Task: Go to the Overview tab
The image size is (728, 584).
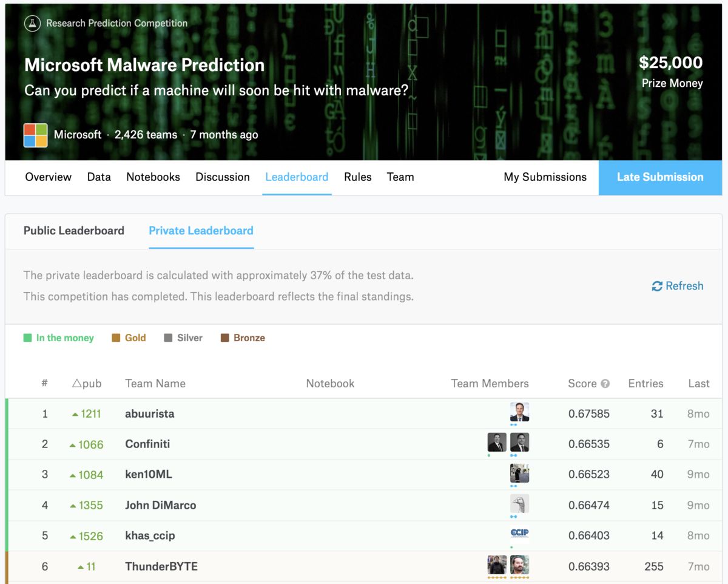Action: 49,177
